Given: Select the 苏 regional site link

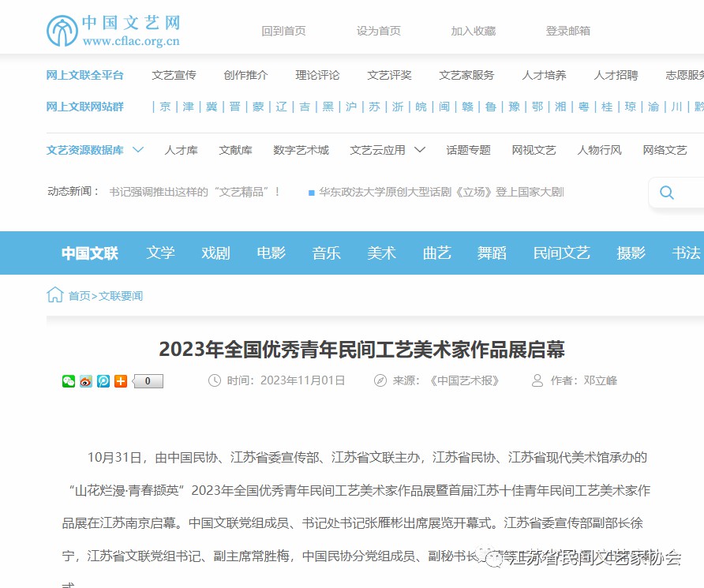Looking at the screenshot, I should (375, 107).
